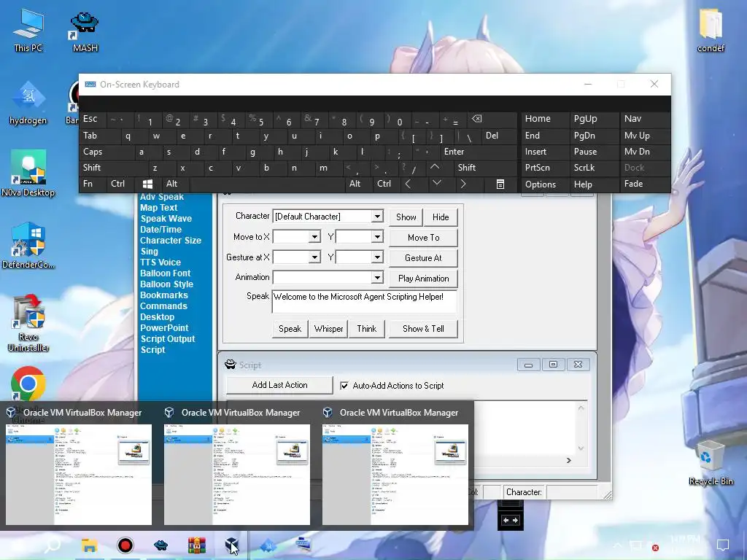
Task: Click script box scroll up arrow
Action: [581, 408]
